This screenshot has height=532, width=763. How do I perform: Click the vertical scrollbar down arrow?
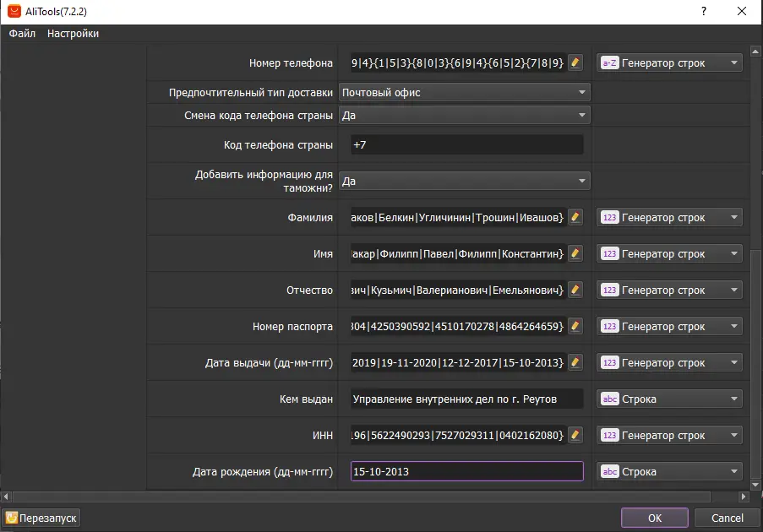coord(755,485)
